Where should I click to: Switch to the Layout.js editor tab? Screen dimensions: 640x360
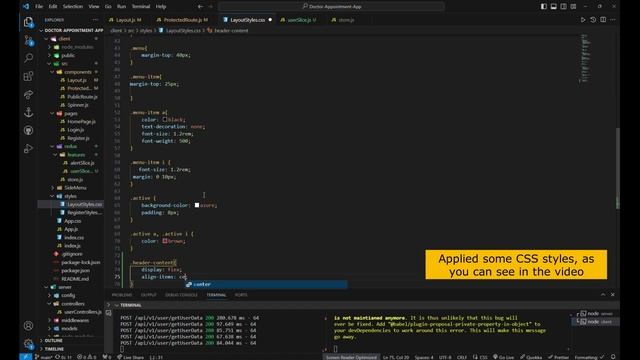pos(128,20)
